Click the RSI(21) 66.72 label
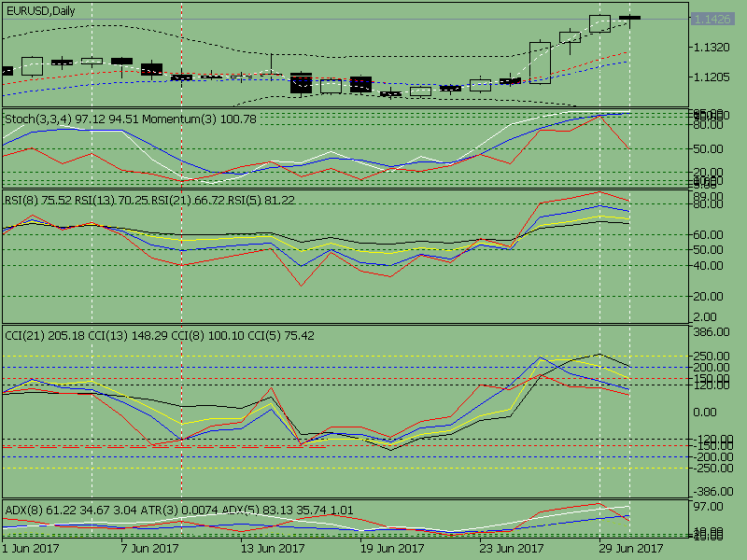The width and height of the screenshot is (747, 560). pos(189,201)
